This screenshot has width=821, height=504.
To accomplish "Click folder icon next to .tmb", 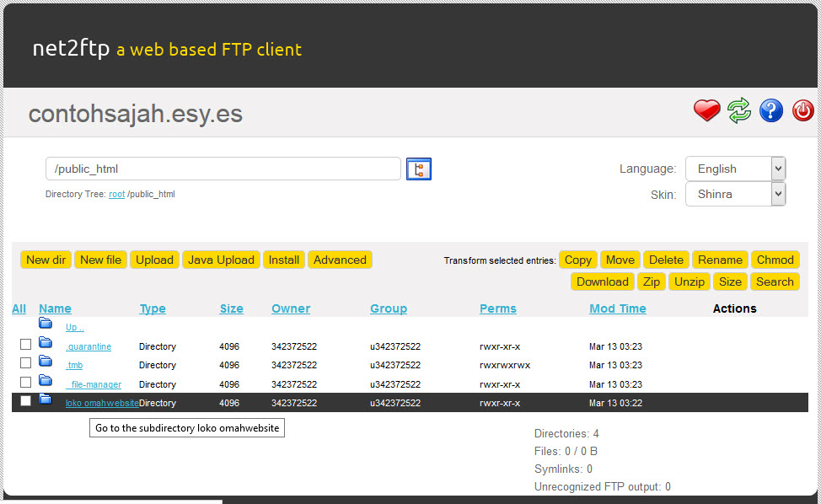I will [46, 362].
